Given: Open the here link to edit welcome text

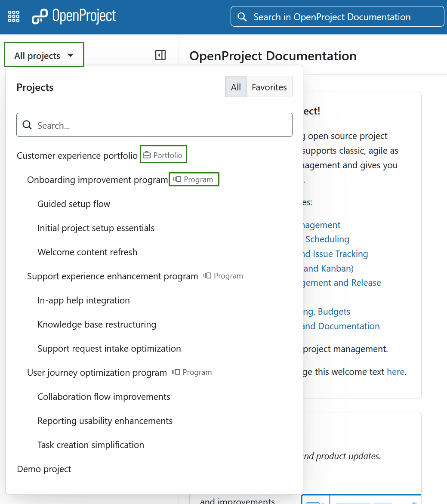Looking at the screenshot, I should [395, 371].
